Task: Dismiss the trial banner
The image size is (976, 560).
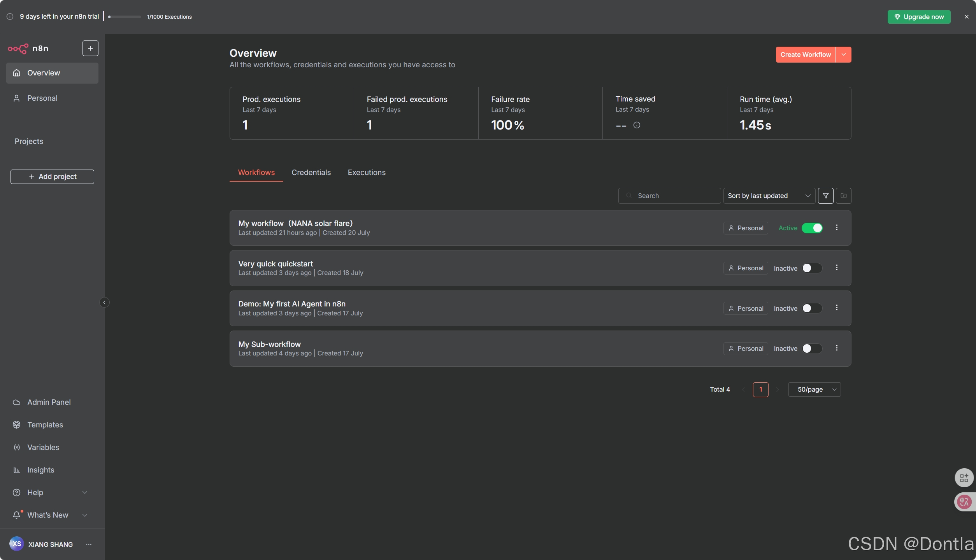Action: coord(967,17)
